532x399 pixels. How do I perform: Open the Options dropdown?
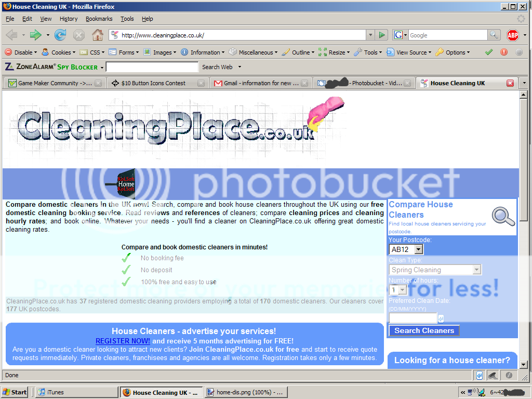[x=453, y=52]
